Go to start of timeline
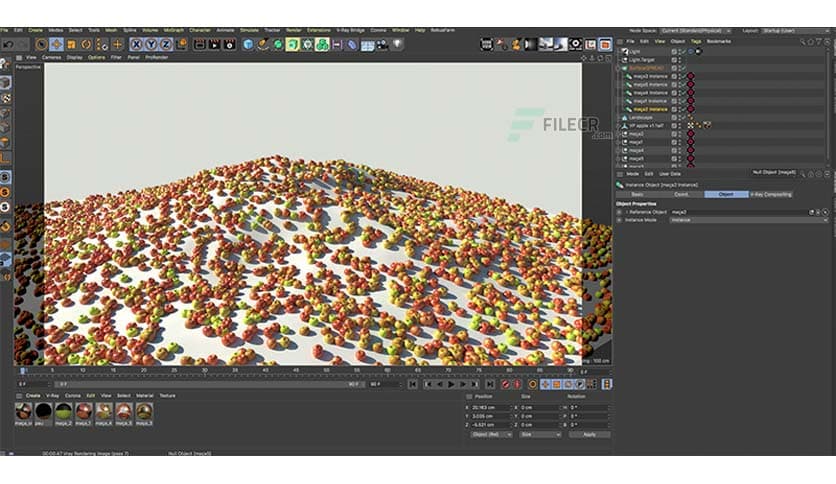The height and width of the screenshot is (484, 836). pos(413,384)
